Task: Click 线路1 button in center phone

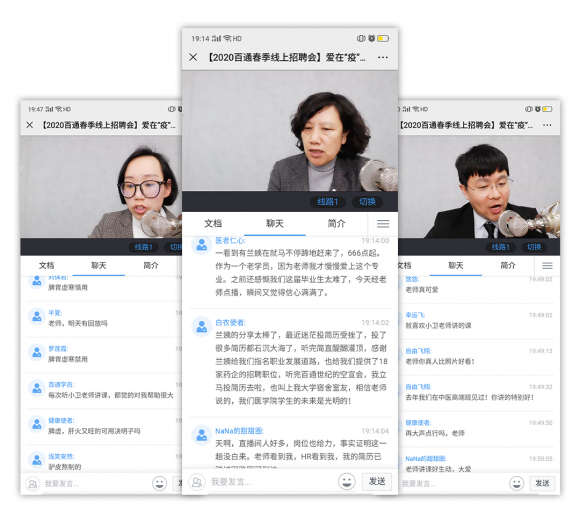Action: click(x=328, y=202)
